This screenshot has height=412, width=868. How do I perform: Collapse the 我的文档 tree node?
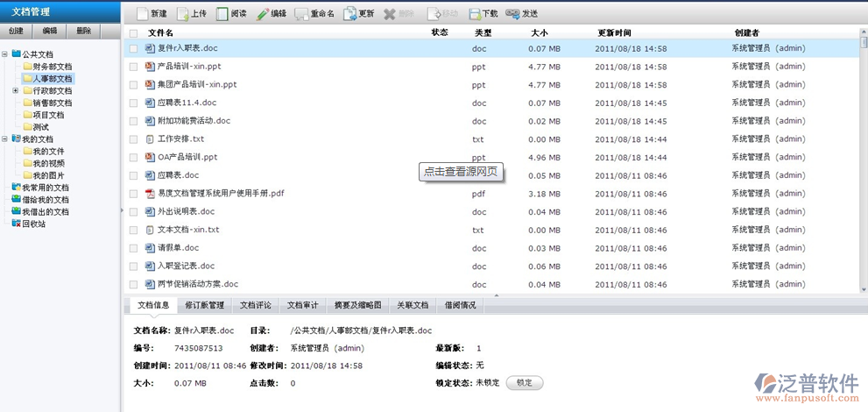tap(5, 139)
